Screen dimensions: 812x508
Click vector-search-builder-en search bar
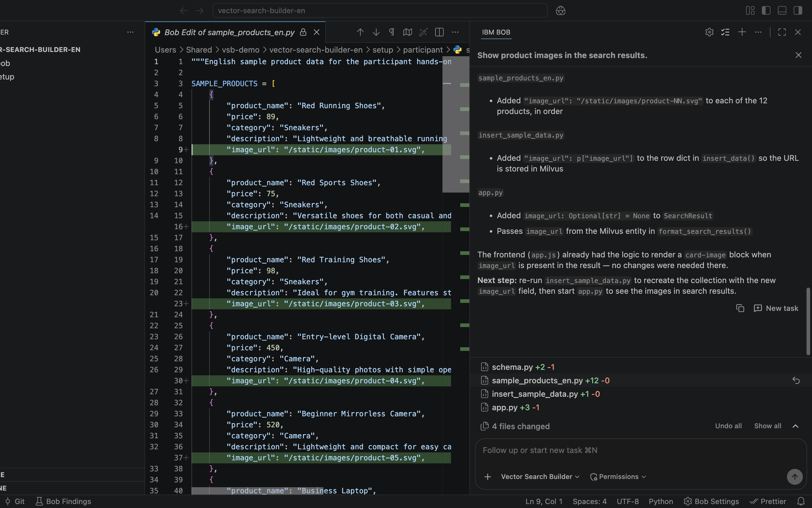[x=380, y=10]
